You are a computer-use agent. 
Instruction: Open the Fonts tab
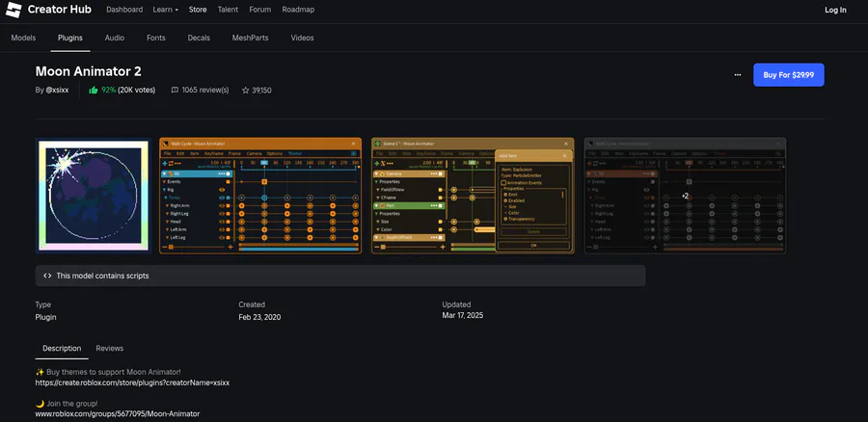pyautogui.click(x=156, y=38)
